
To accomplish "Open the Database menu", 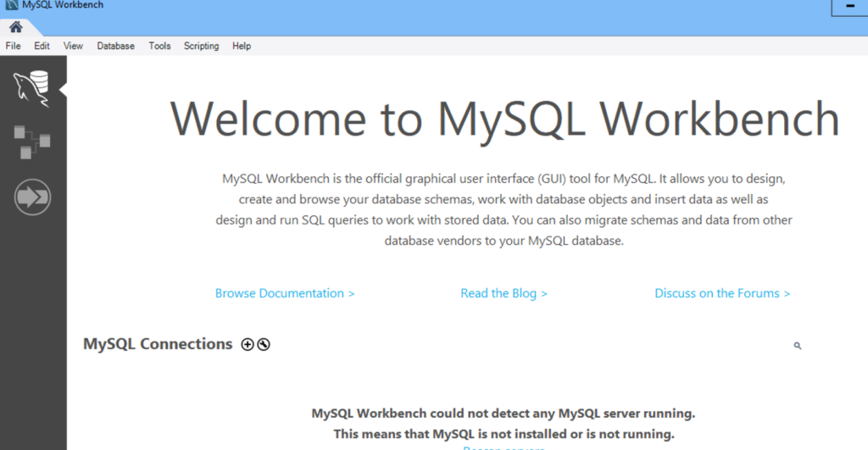I will click(x=115, y=46).
